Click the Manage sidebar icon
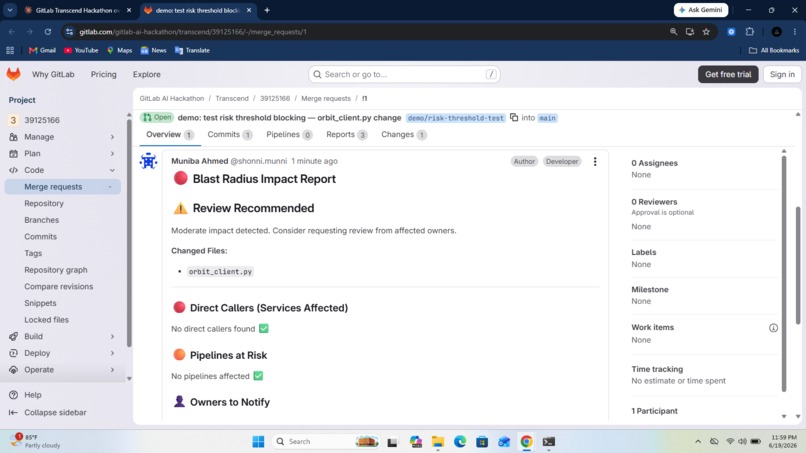The height and width of the screenshot is (453, 806). point(13,137)
